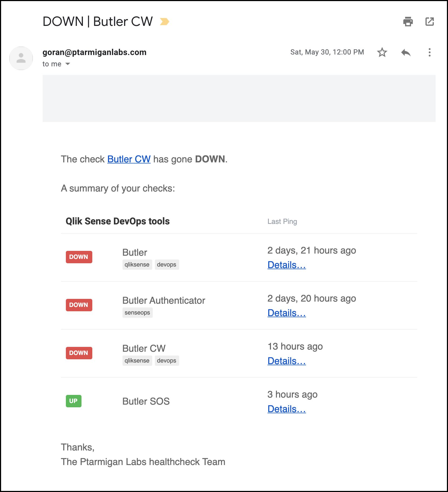Click the Last Ping column header
Screen dimensions: 448x492
point(282,221)
